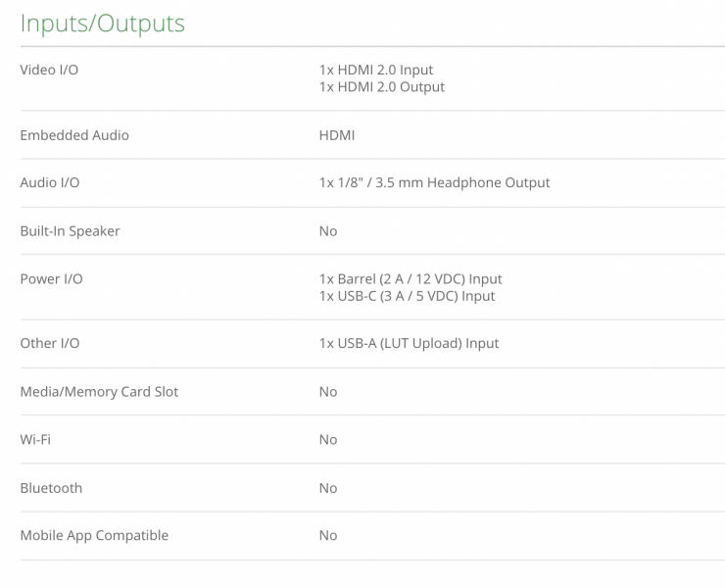Viewport: 725px width, 588px height.
Task: Click the No value for Built-In Speaker
Action: [327, 231]
